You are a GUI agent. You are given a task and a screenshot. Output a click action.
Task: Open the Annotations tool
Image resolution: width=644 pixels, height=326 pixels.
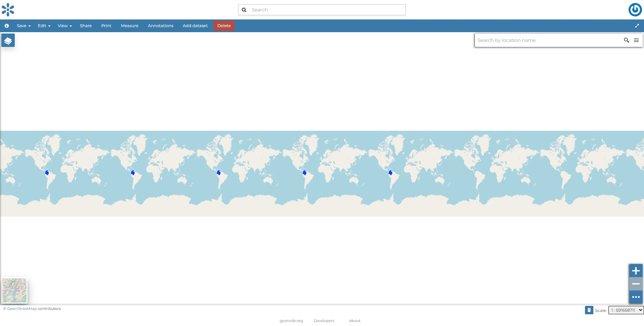point(160,25)
